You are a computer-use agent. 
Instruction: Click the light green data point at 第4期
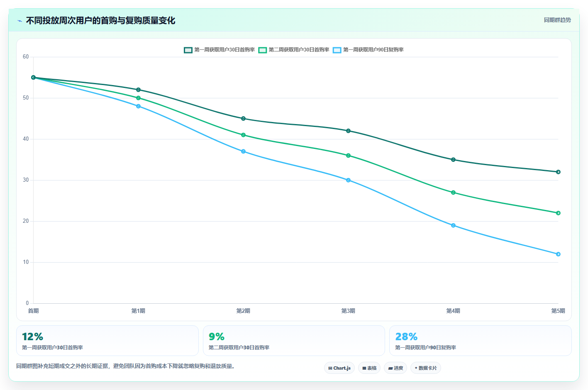tap(453, 193)
